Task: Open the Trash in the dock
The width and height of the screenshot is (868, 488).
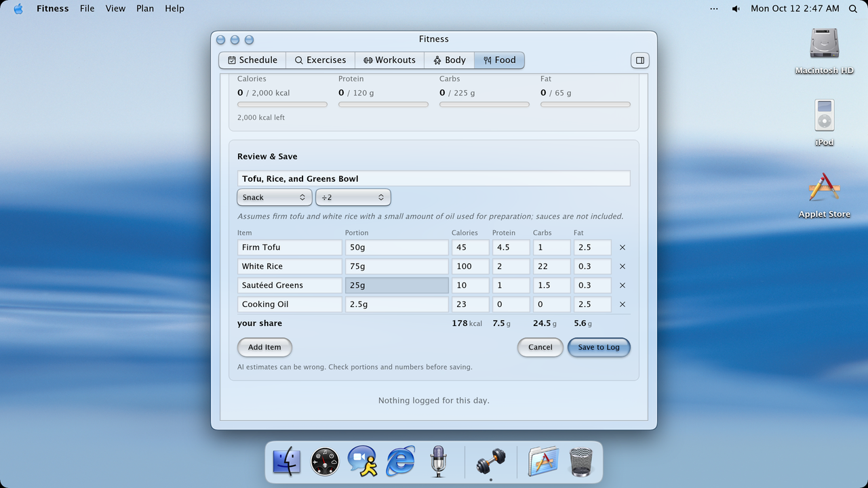Action: click(x=581, y=462)
